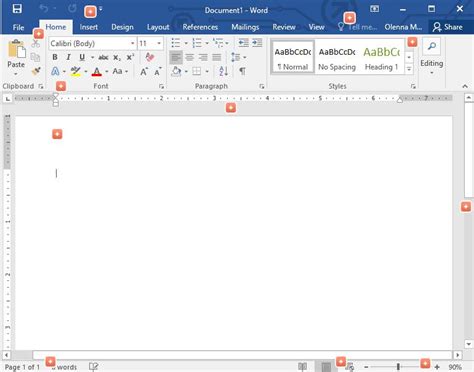Open the Change Case Aa dropdown
Viewport: 474px width, 372px height.
[120, 71]
